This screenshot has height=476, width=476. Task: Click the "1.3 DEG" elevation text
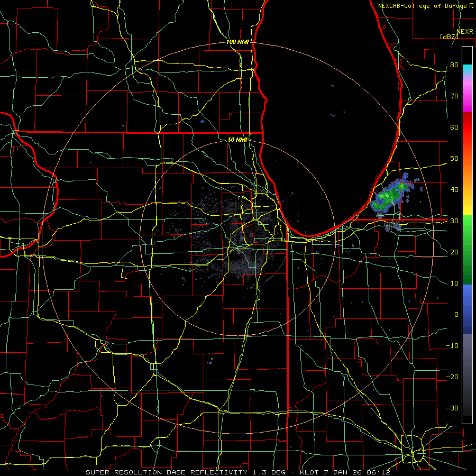pos(269,472)
